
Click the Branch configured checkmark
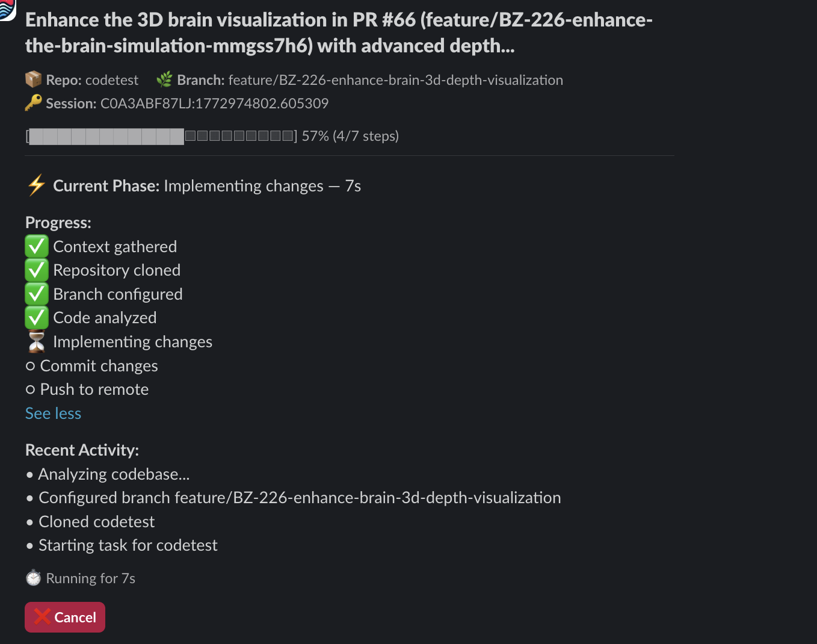[36, 294]
